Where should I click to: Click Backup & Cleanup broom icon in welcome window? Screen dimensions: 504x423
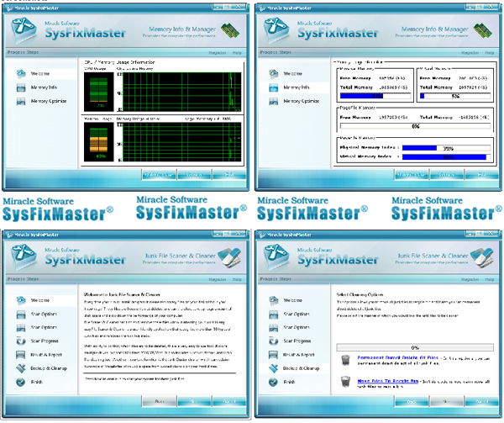21,368
